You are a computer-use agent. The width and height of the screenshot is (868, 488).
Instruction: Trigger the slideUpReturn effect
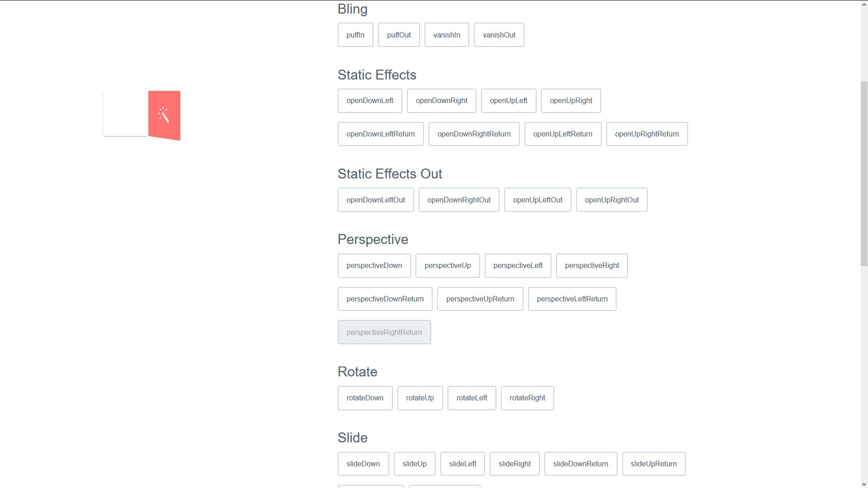654,464
